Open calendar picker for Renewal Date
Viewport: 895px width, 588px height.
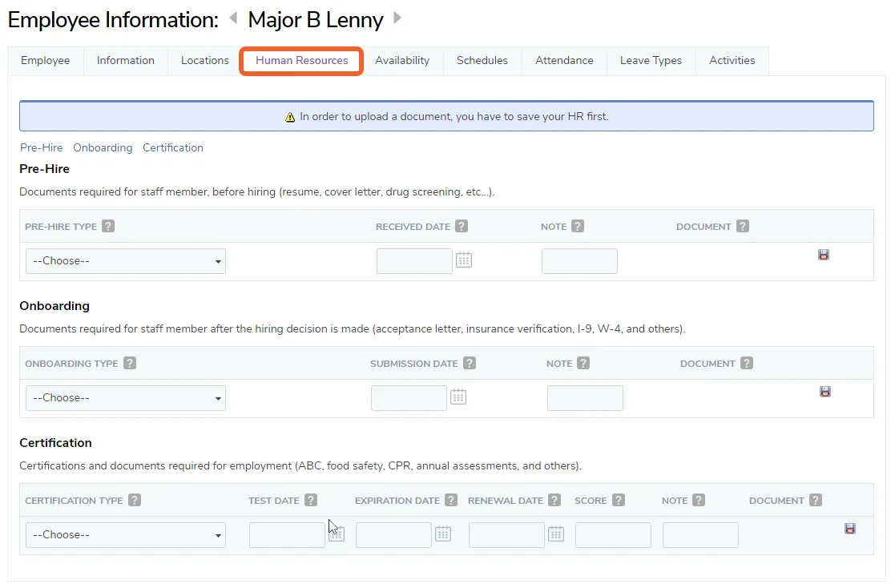click(x=556, y=534)
